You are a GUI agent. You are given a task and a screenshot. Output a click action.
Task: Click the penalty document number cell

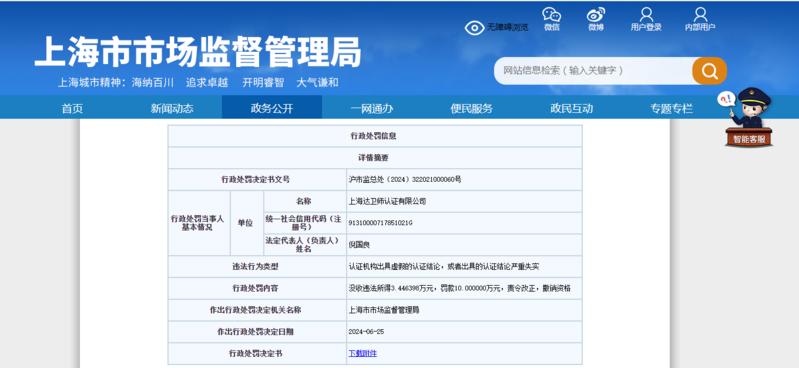point(464,179)
